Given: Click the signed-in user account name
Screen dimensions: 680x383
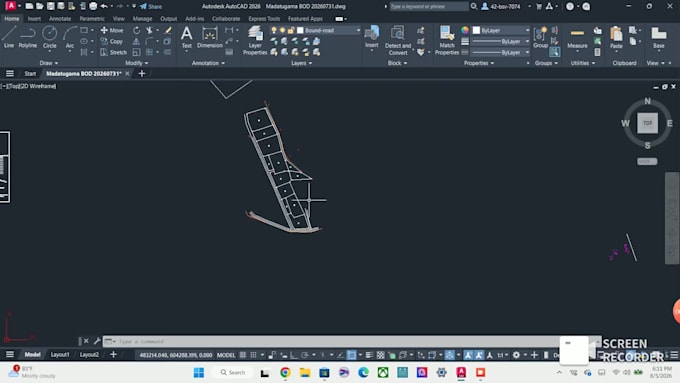Looking at the screenshot, I should click(x=505, y=7).
